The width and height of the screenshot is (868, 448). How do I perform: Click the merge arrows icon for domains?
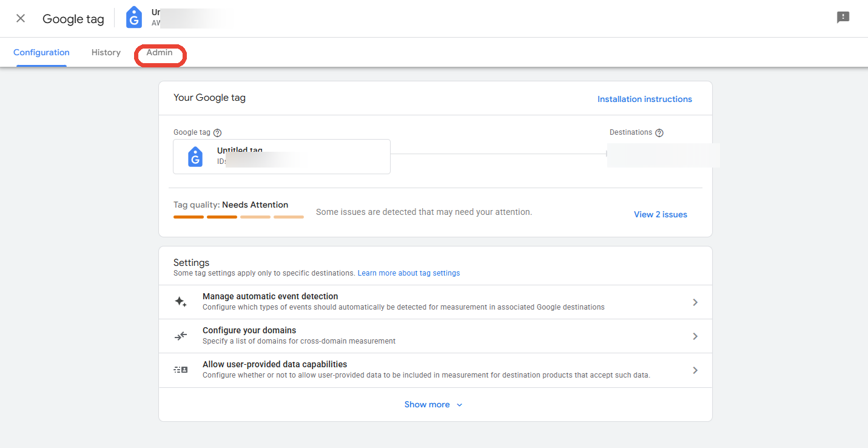click(181, 336)
